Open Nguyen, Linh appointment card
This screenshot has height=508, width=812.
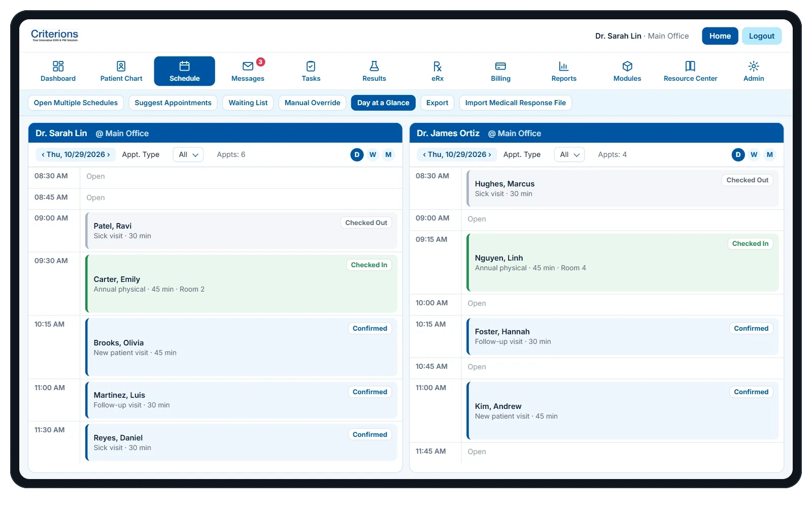(x=623, y=263)
